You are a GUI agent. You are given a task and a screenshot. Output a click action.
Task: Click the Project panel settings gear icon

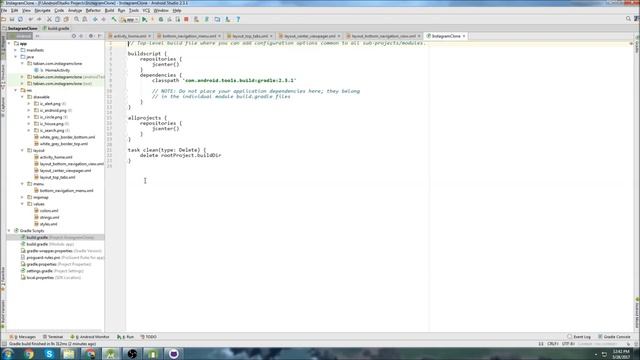coord(91,36)
